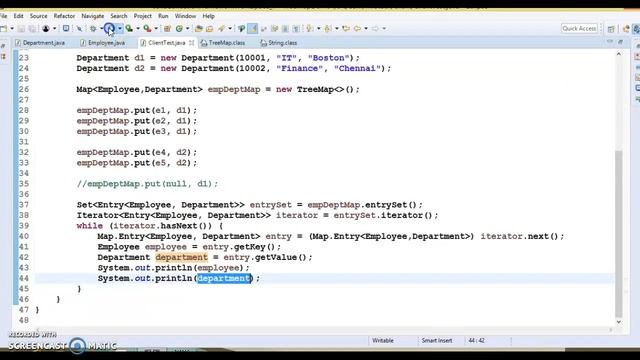Click the "Smart Insert" status bar entry
The width and height of the screenshot is (640, 360).
[x=437, y=340]
